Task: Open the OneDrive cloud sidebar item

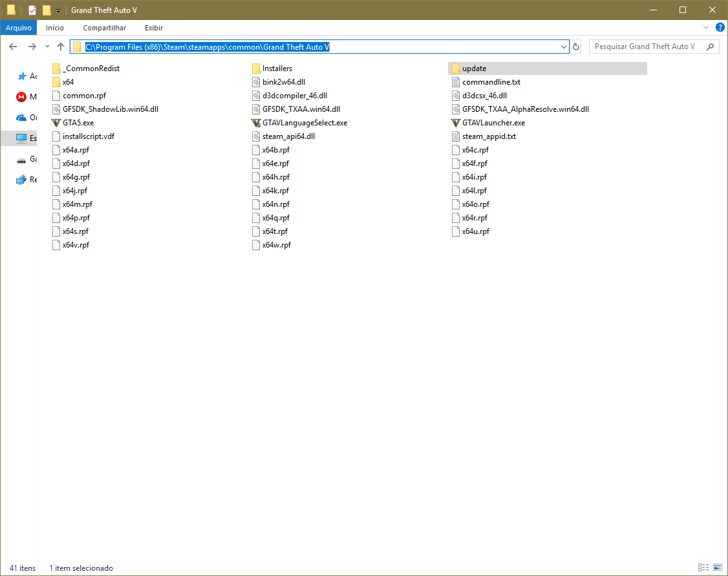Action: pos(21,118)
